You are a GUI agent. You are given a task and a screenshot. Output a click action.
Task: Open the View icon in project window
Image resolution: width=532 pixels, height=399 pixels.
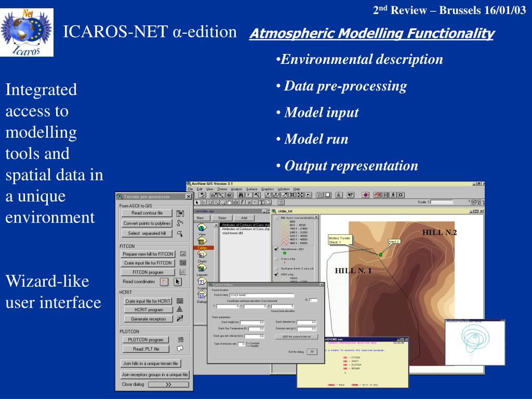click(x=202, y=228)
